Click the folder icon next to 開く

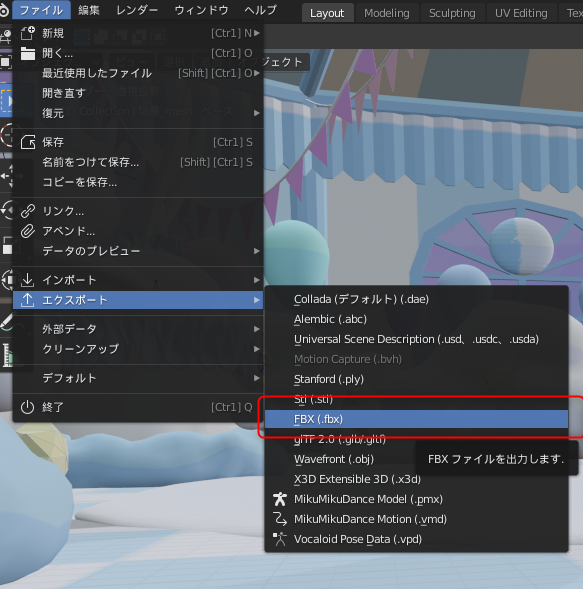pyautogui.click(x=28, y=53)
